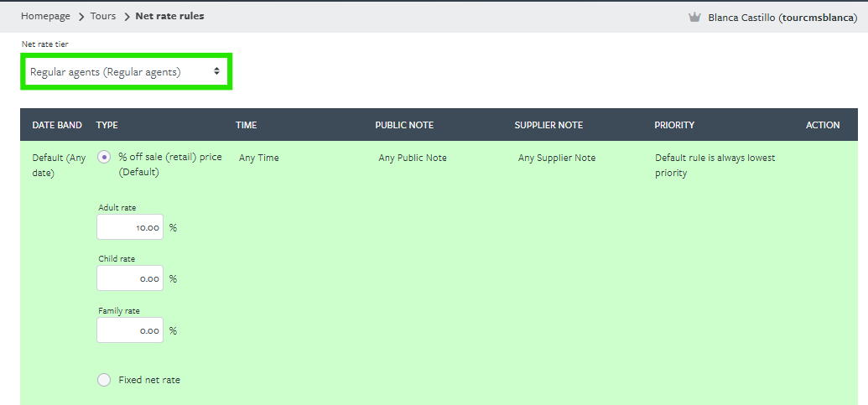Click the 'Net rate tier' label

[44, 43]
